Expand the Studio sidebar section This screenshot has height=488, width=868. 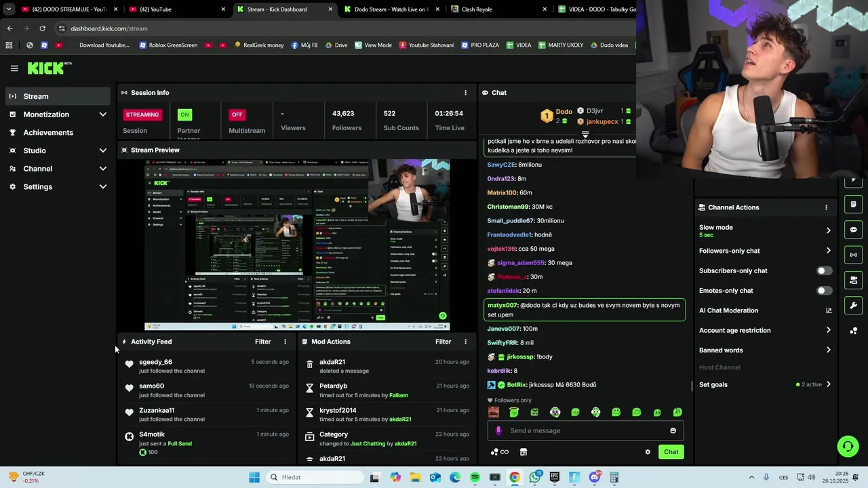coord(103,150)
